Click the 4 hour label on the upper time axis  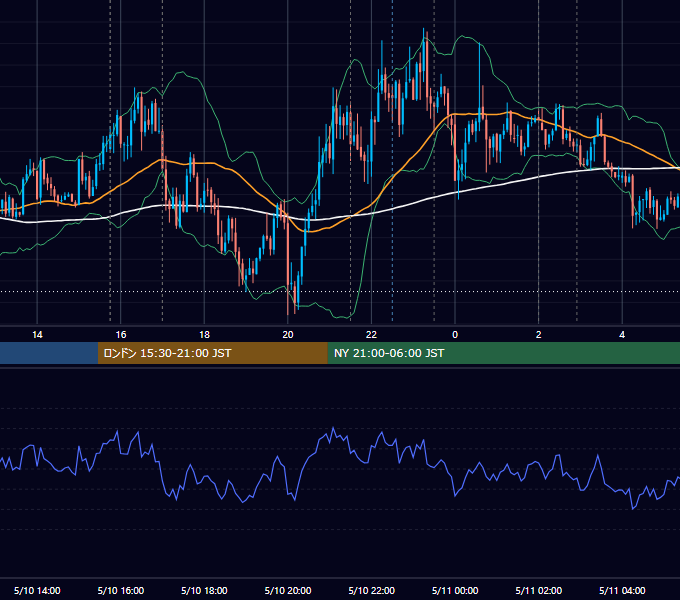coord(622,335)
